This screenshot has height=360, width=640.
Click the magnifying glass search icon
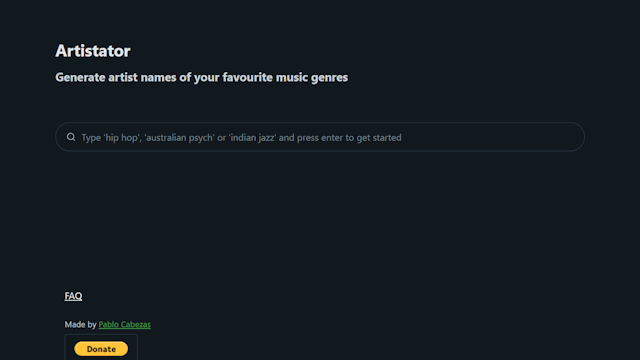(71, 137)
